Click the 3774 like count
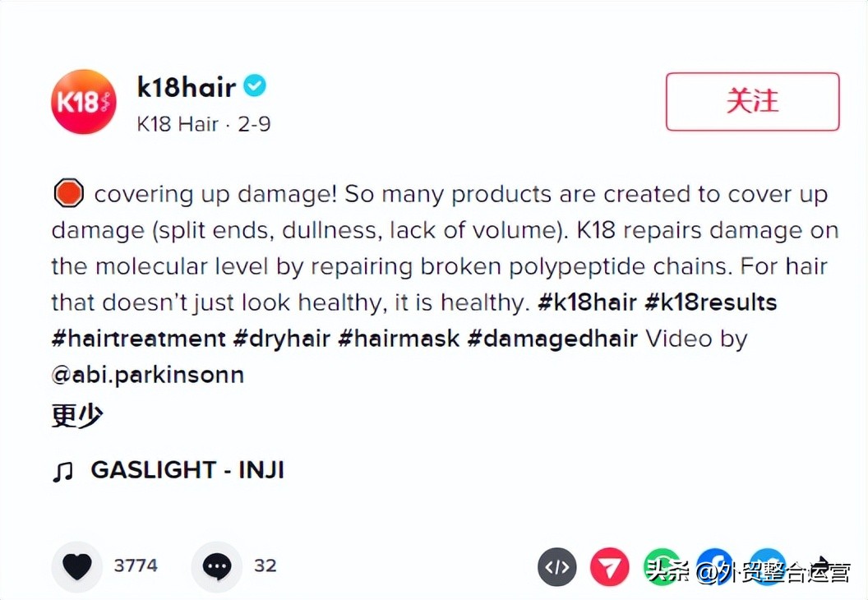Image resolution: width=868 pixels, height=600 pixels. (x=136, y=566)
